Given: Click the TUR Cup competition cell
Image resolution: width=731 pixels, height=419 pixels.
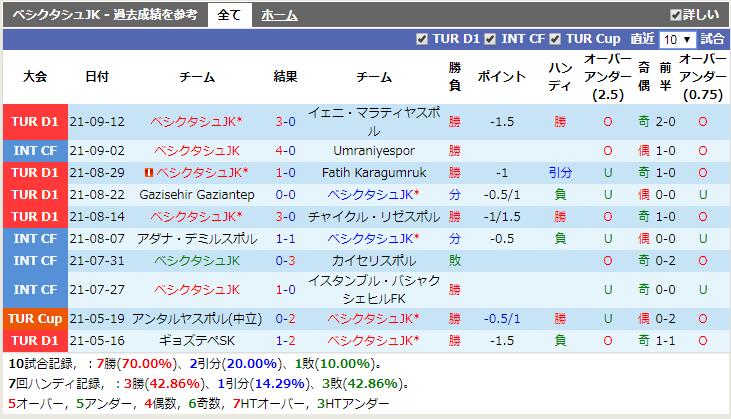Looking at the screenshot, I should (x=35, y=319).
